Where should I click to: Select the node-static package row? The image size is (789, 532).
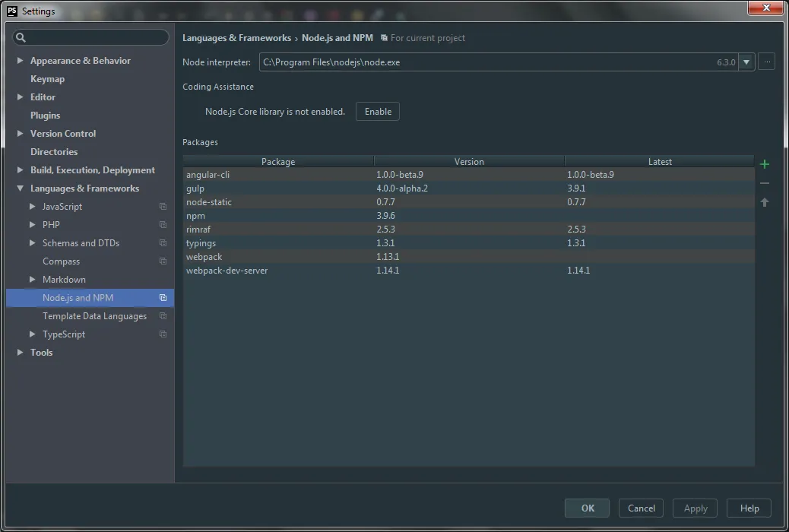pos(468,202)
